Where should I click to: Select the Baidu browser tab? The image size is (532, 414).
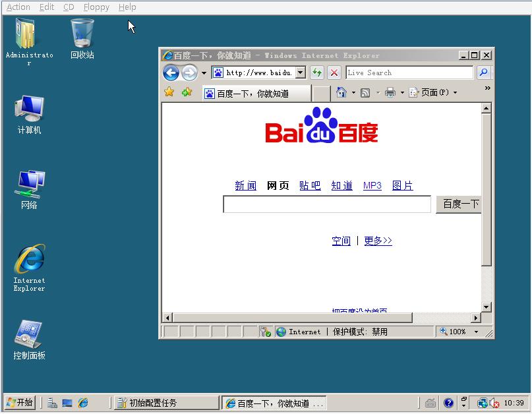(256, 94)
